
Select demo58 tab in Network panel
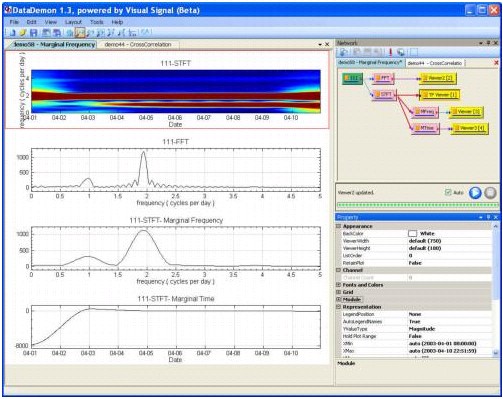click(x=370, y=62)
